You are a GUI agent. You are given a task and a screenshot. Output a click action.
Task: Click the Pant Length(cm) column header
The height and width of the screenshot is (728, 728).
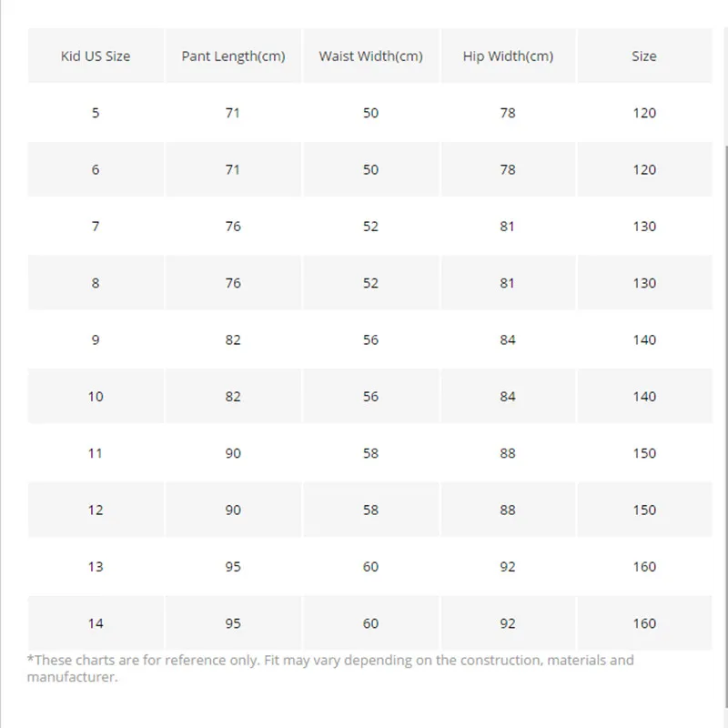tap(233, 56)
